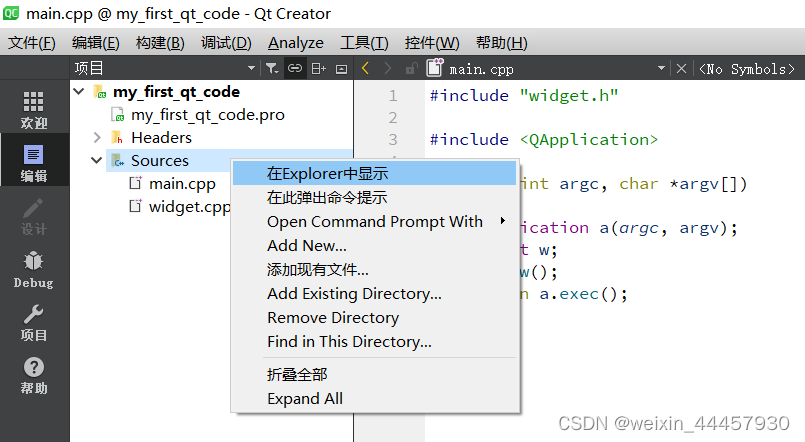This screenshot has width=805, height=442.
Task: Select my_first_qt_code project in tree
Action: (176, 92)
